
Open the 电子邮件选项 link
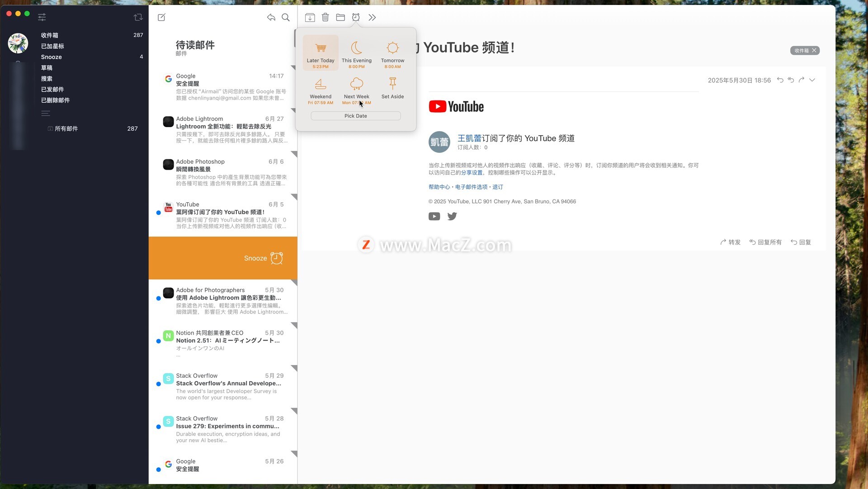pyautogui.click(x=471, y=187)
